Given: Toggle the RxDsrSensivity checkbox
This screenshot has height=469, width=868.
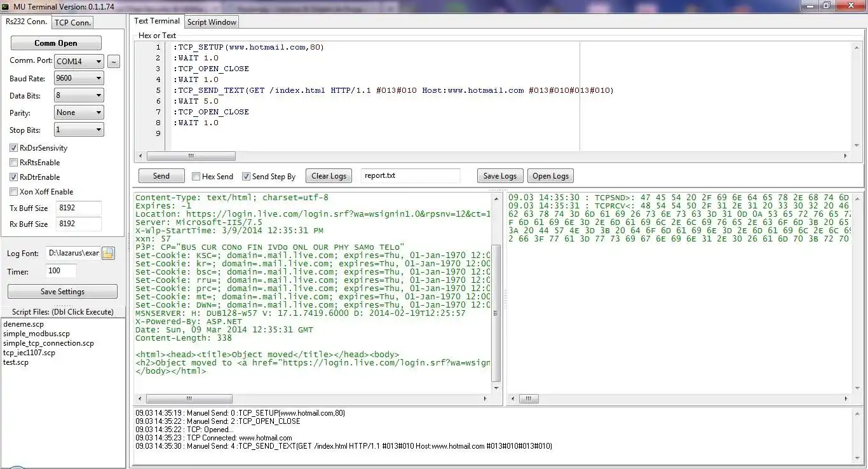Looking at the screenshot, I should pos(14,148).
